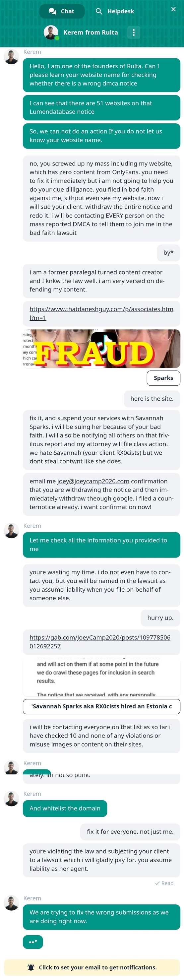Close the chat widget

coord(173,9)
